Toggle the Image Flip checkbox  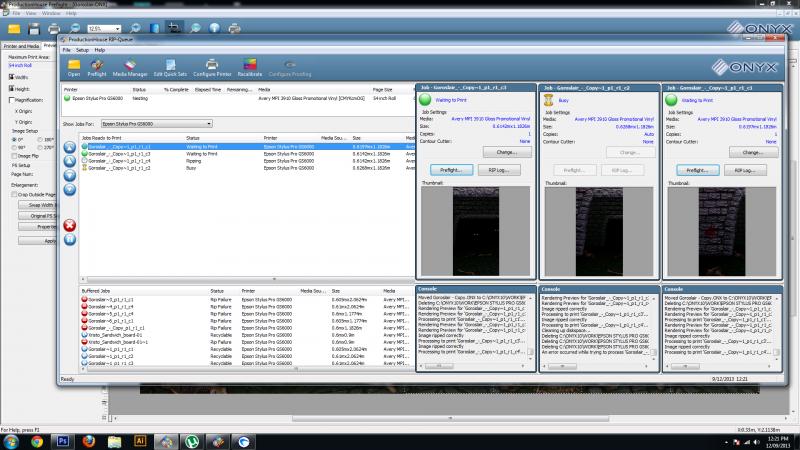[x=14, y=156]
